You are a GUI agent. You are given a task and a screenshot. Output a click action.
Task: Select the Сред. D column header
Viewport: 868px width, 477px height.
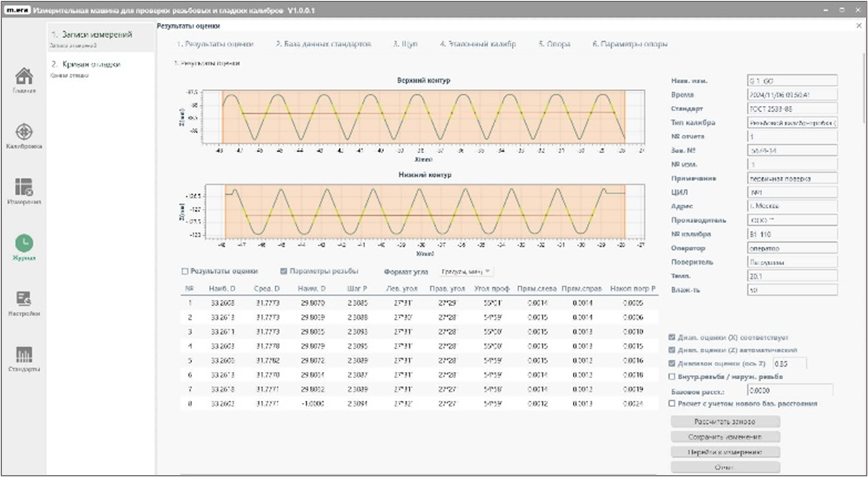click(x=267, y=289)
